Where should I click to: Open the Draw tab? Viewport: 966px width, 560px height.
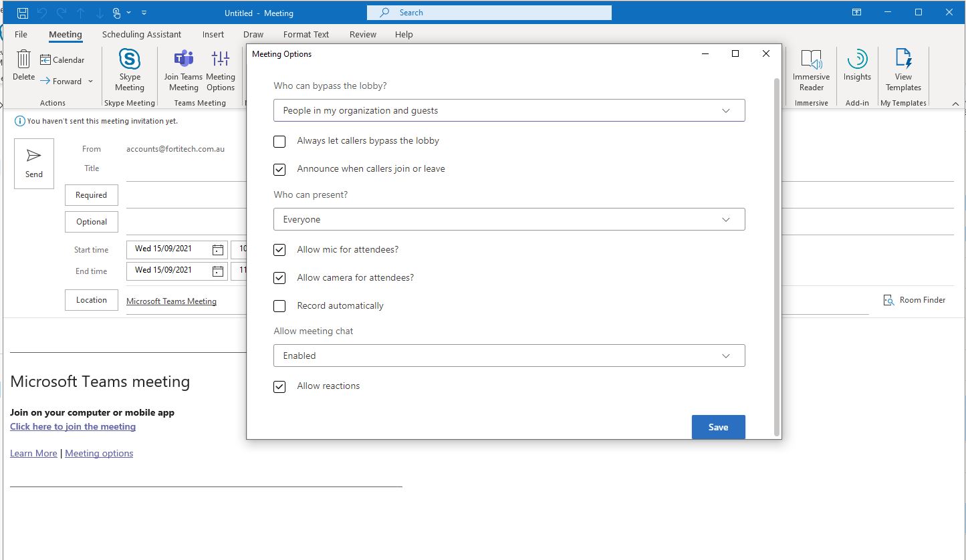[x=253, y=34]
